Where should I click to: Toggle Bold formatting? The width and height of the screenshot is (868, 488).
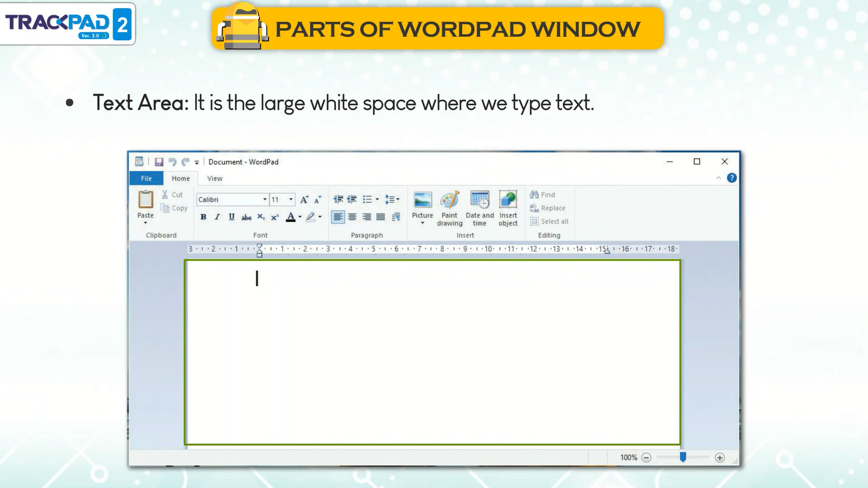tap(203, 217)
